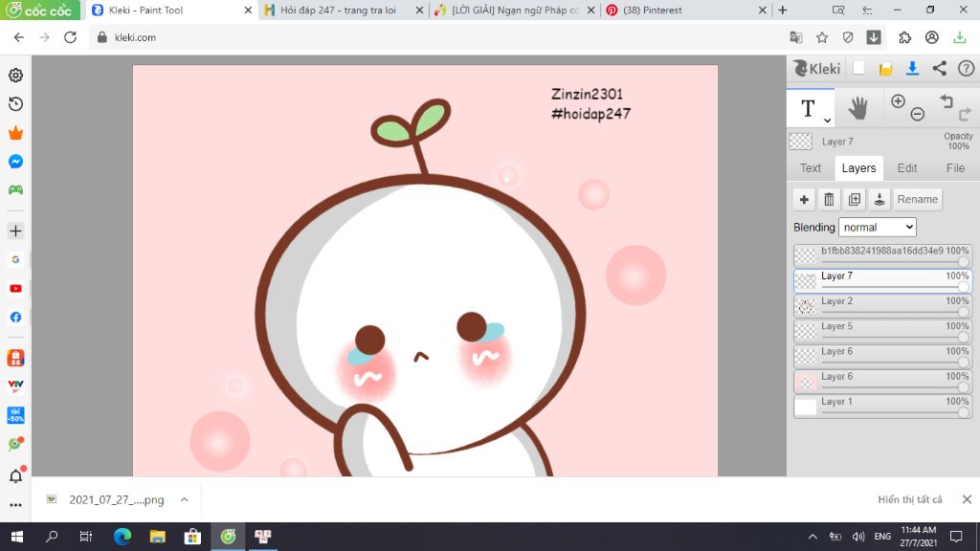Bookmark this page with the star
Viewport: 980px width, 551px height.
822,37
